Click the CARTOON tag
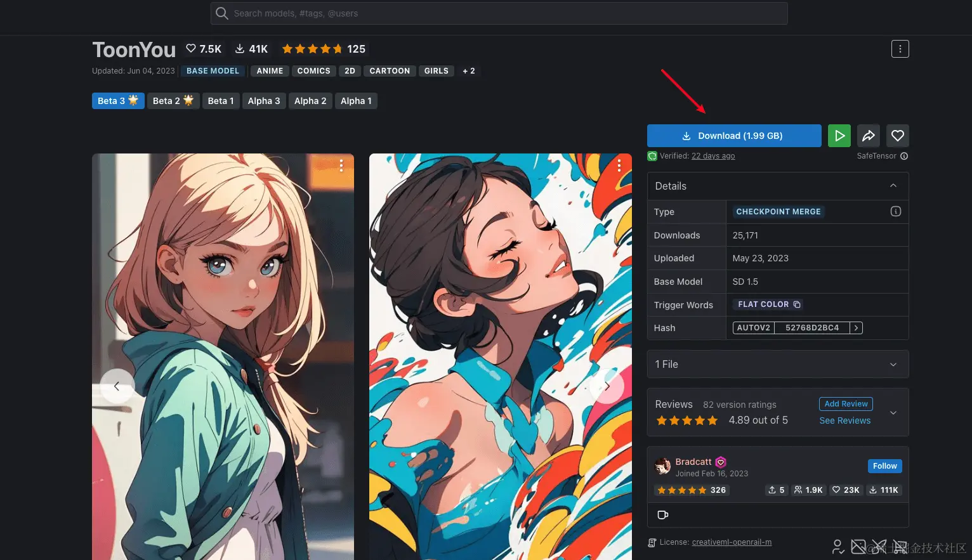This screenshot has height=560, width=972. pos(390,71)
